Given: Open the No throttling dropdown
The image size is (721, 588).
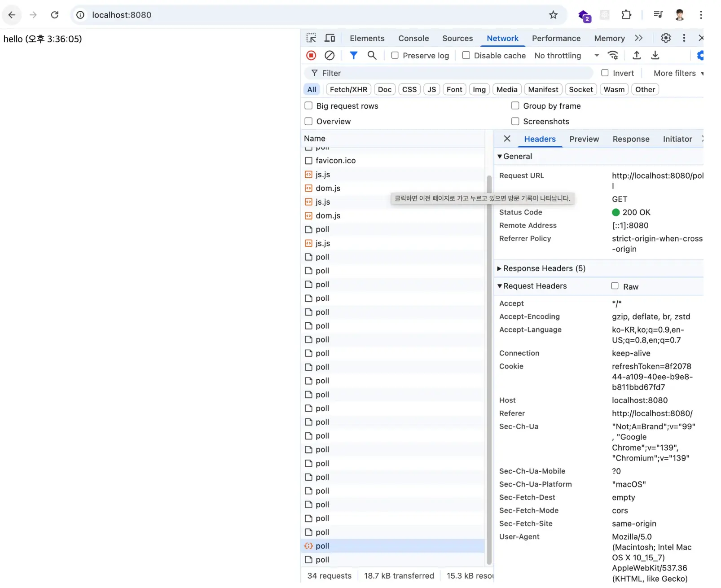Looking at the screenshot, I should point(567,56).
